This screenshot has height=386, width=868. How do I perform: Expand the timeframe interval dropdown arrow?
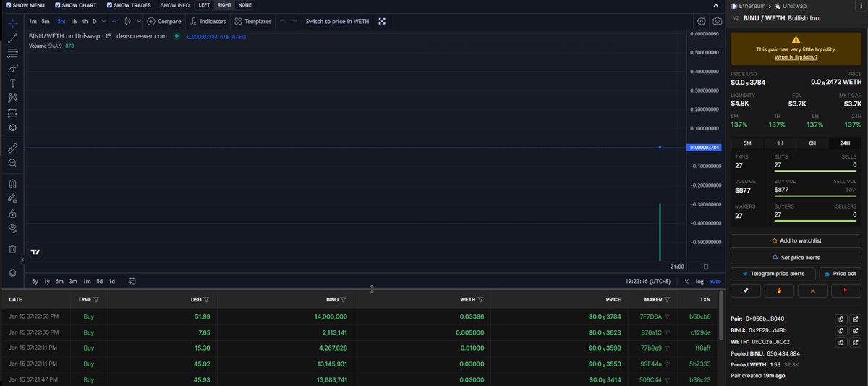point(103,22)
